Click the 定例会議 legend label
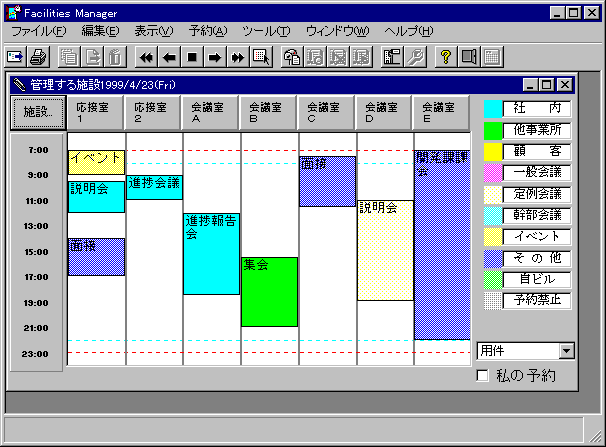The height and width of the screenshot is (447, 606). (x=537, y=194)
